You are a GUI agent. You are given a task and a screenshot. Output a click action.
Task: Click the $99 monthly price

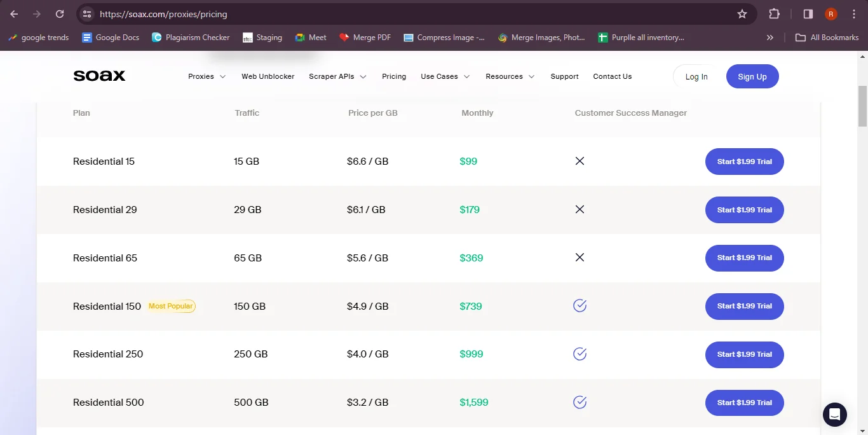click(468, 162)
